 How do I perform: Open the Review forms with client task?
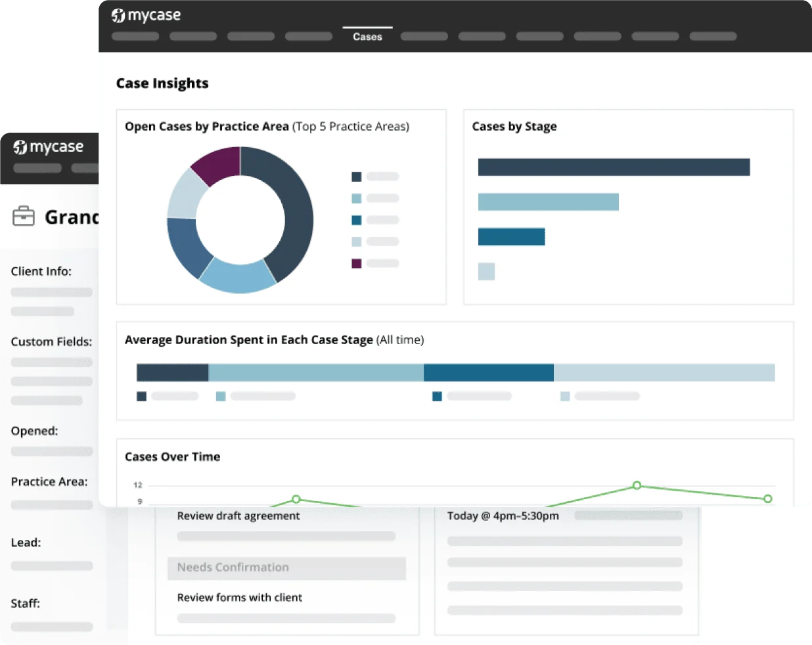[240, 597]
